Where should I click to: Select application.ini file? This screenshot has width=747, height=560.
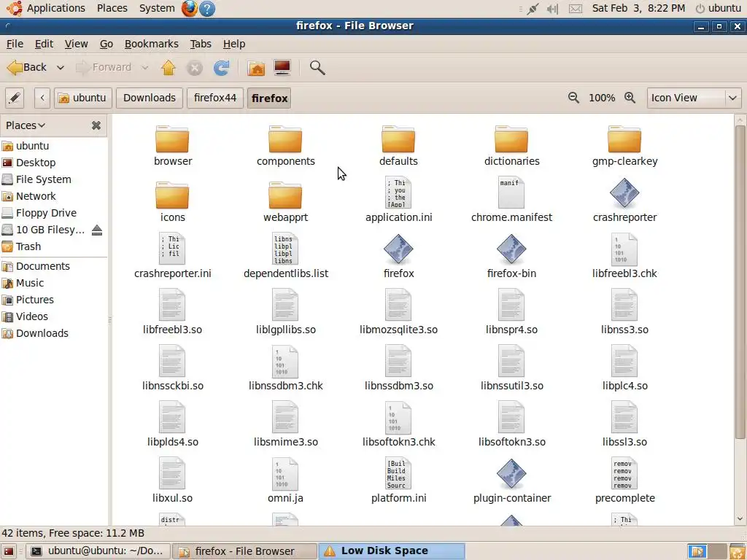coord(398,192)
